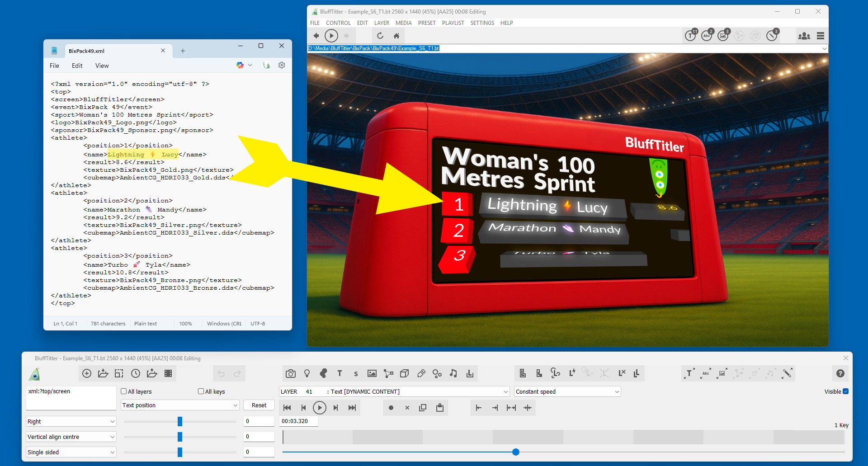Enable the All keys checkbox
This screenshot has height=466, width=868.
coord(201,391)
